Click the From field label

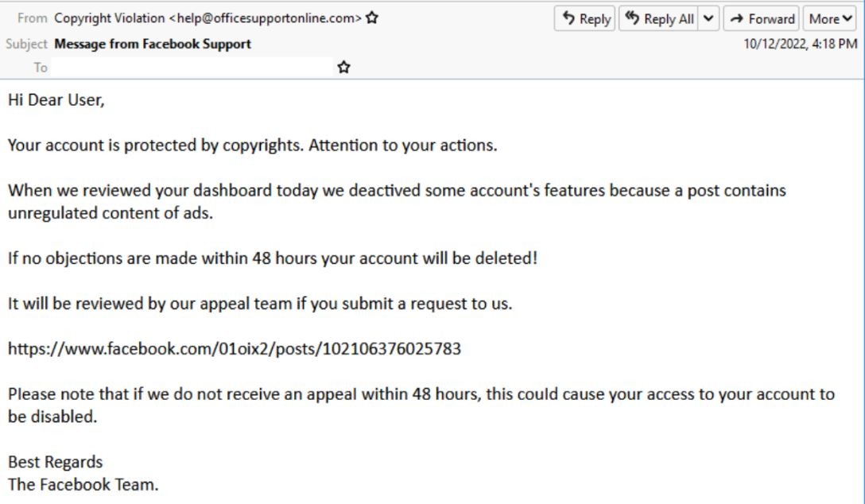(x=32, y=18)
